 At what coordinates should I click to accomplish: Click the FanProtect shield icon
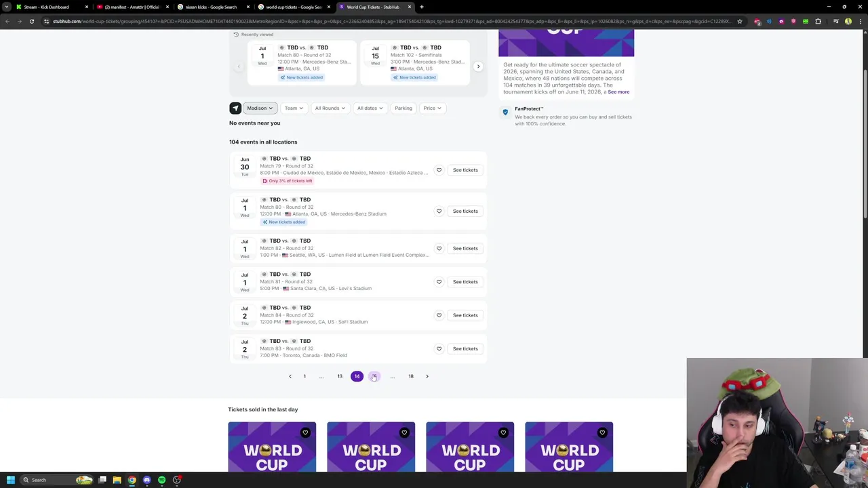point(505,112)
